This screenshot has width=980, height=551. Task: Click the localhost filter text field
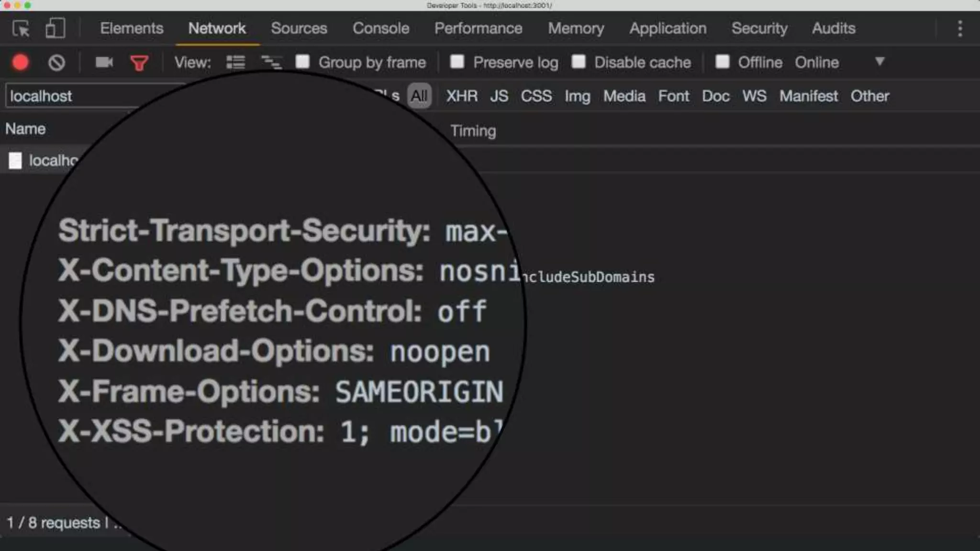pyautogui.click(x=72, y=96)
